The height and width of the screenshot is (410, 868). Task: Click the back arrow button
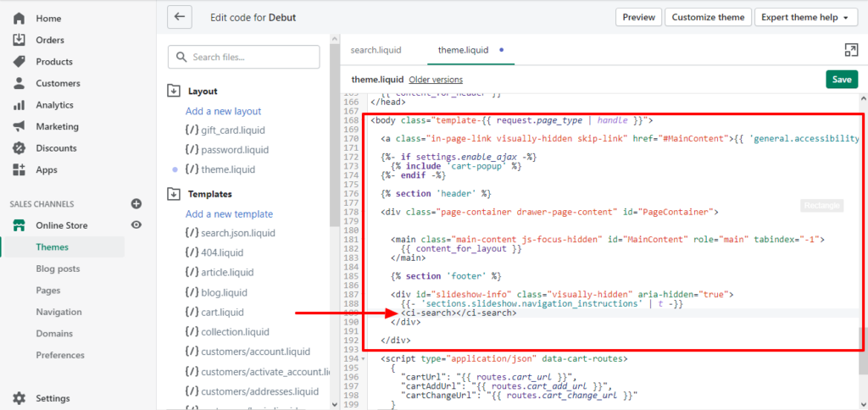coord(180,17)
